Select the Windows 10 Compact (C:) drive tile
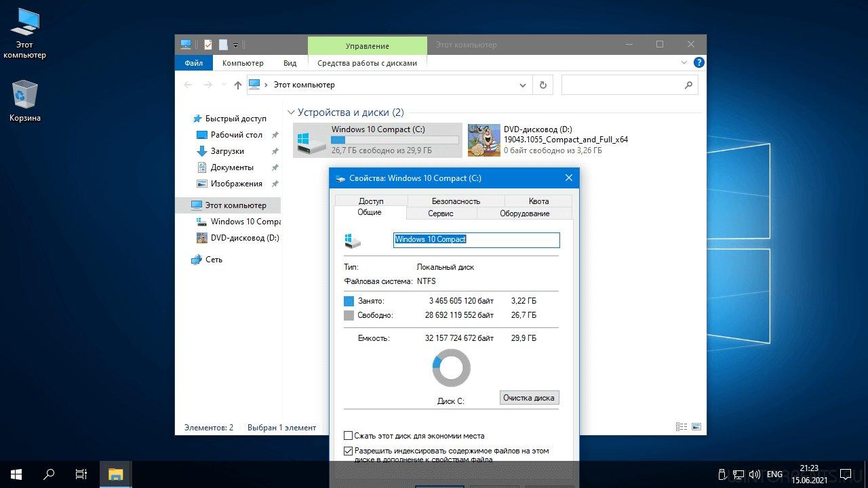Viewport: 868px width, 488px height. coord(378,140)
